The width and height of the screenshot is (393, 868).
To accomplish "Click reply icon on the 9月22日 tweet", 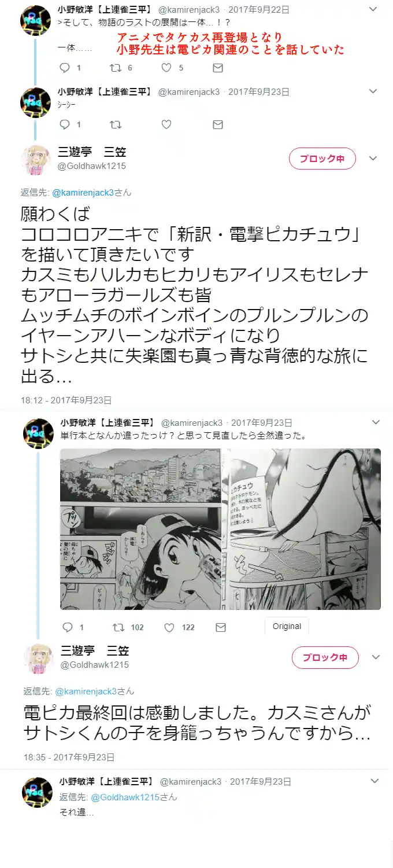I will (x=65, y=68).
